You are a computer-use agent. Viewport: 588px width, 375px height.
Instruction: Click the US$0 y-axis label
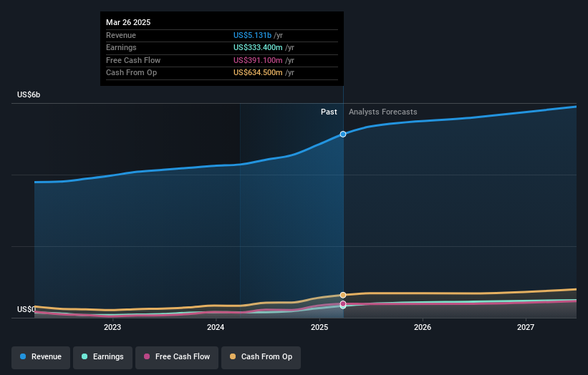26,309
